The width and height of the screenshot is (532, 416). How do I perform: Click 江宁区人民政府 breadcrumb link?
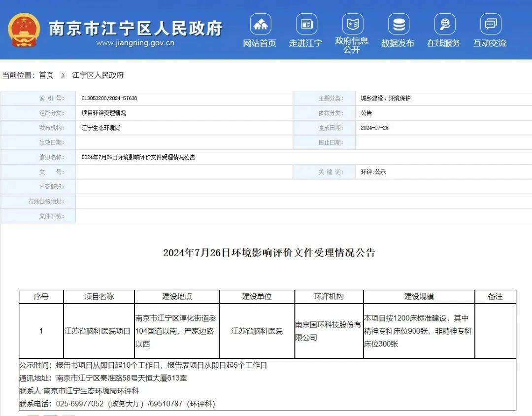coord(98,75)
